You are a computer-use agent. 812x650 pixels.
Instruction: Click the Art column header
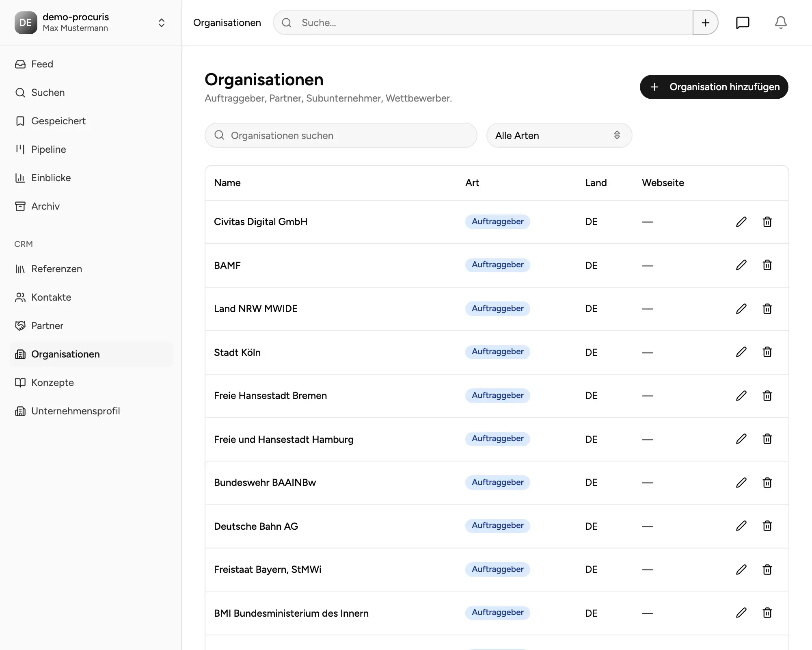point(472,183)
